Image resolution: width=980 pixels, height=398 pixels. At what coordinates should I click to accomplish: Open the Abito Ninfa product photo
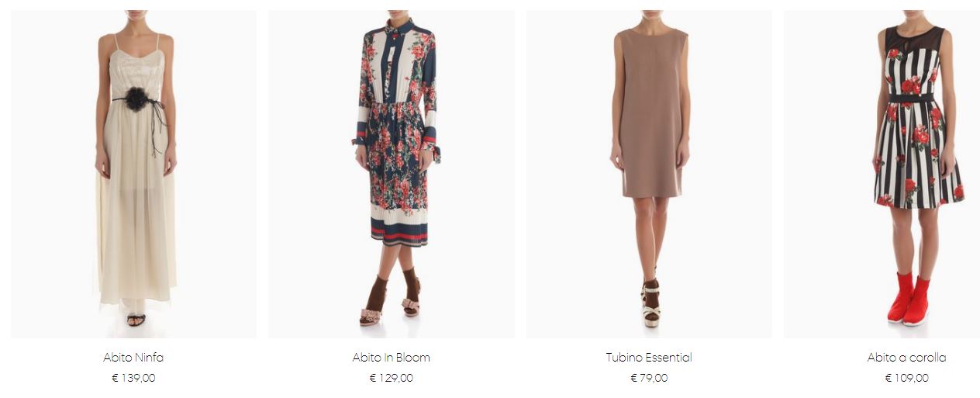tap(133, 174)
